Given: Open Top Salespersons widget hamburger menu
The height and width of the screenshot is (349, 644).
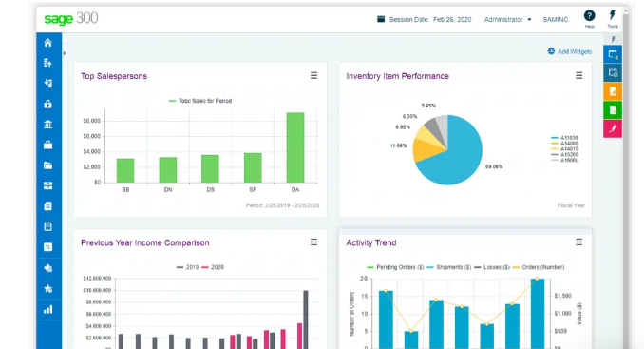Looking at the screenshot, I should [313, 76].
